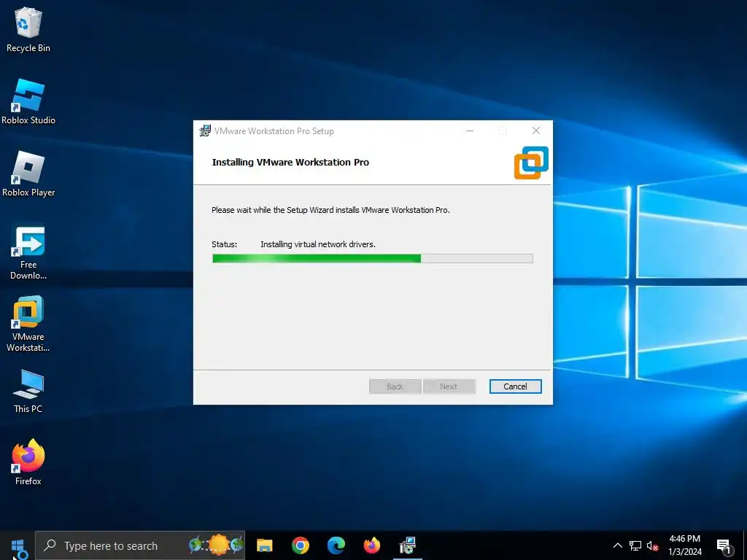Click the green installation progress bar
Screen dimensions: 747x560
pyautogui.click(x=373, y=259)
